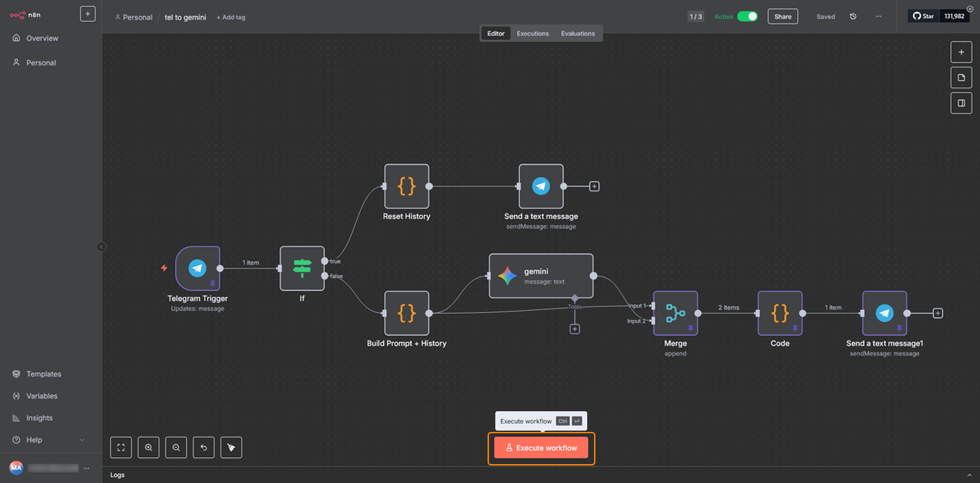Click the Telegram Trigger node icon
Screen dimensions: 980x483
pos(198,268)
